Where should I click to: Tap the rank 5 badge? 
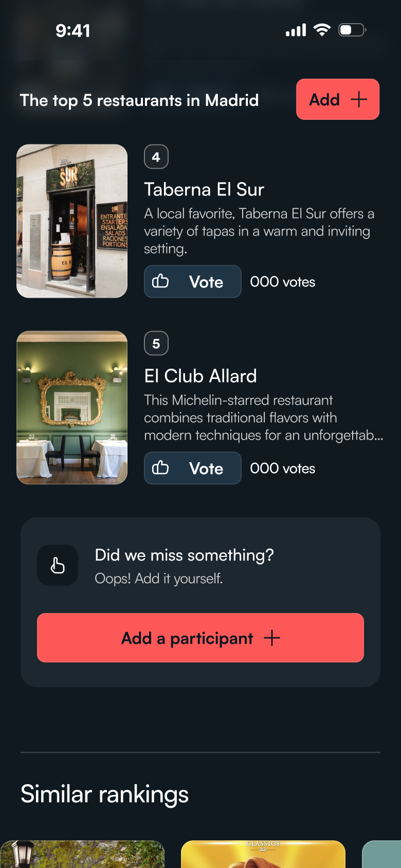(156, 343)
